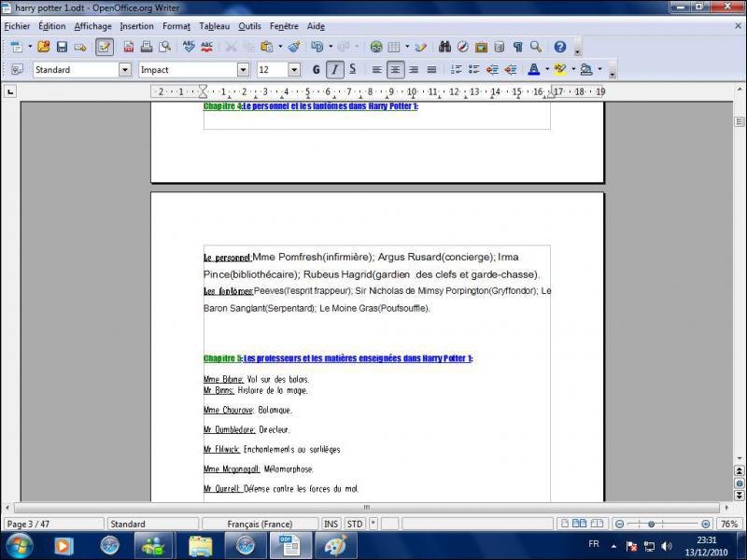
Task: Align text right
Action: point(414,70)
